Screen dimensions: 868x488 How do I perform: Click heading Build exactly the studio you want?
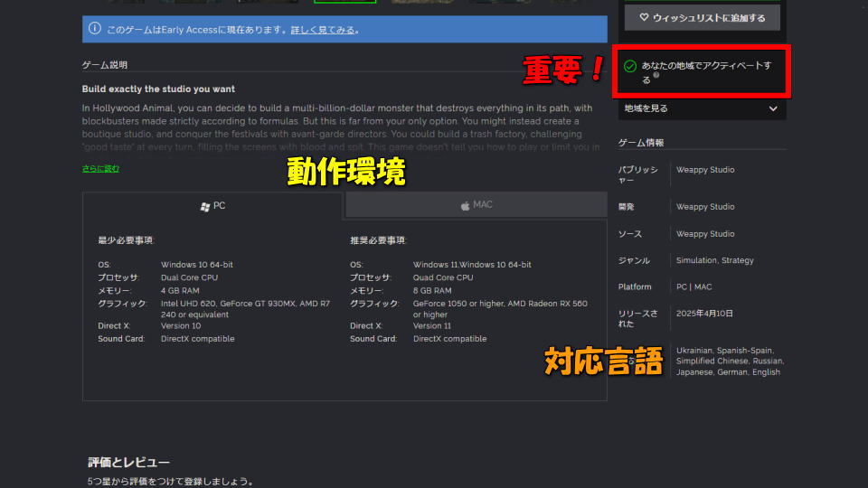pos(158,89)
